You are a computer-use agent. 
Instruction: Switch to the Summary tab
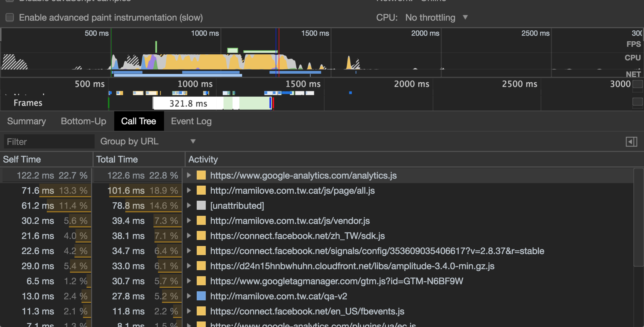27,121
